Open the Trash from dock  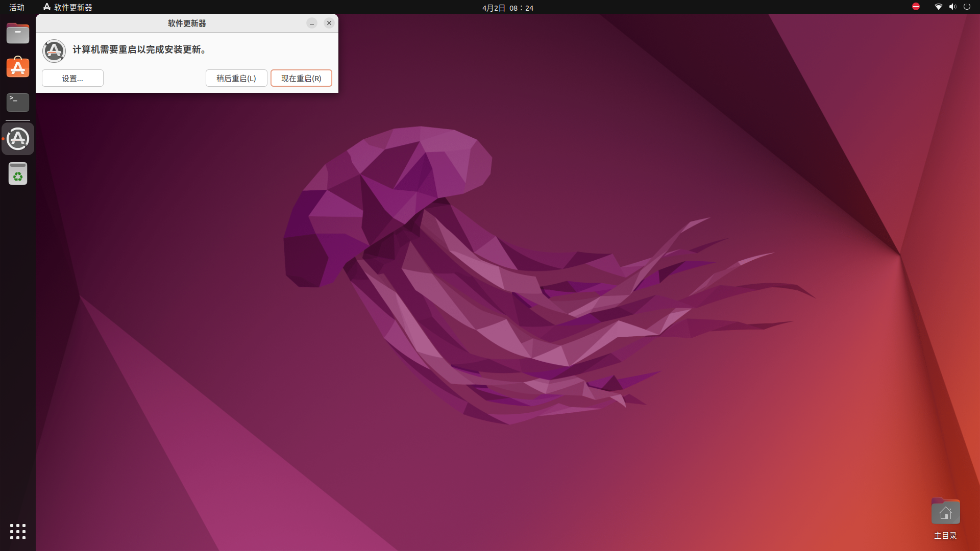18,174
